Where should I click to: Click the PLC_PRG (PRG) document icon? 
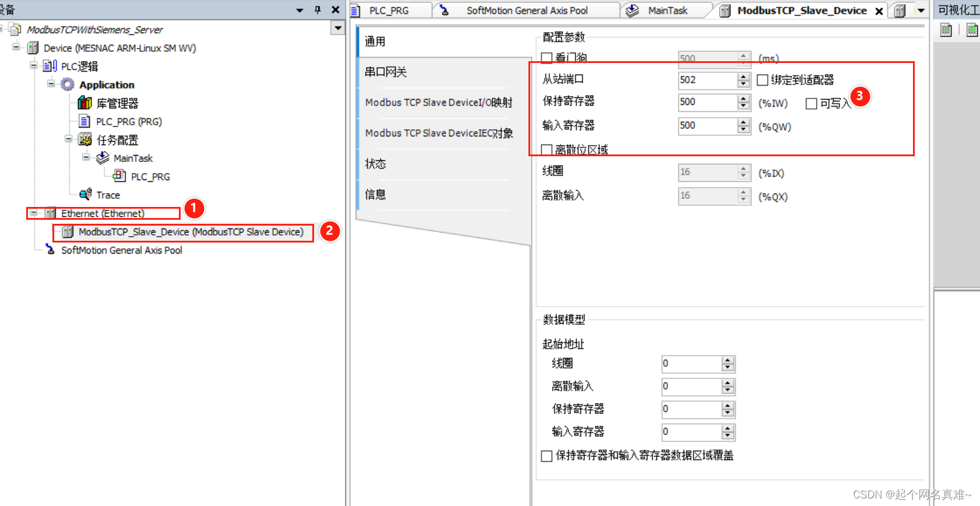click(84, 121)
